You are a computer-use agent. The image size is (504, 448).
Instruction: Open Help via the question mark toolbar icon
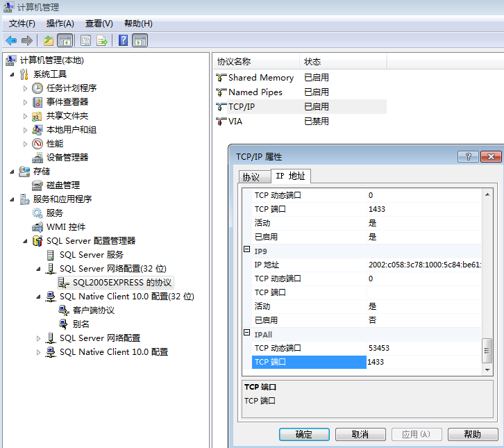123,40
